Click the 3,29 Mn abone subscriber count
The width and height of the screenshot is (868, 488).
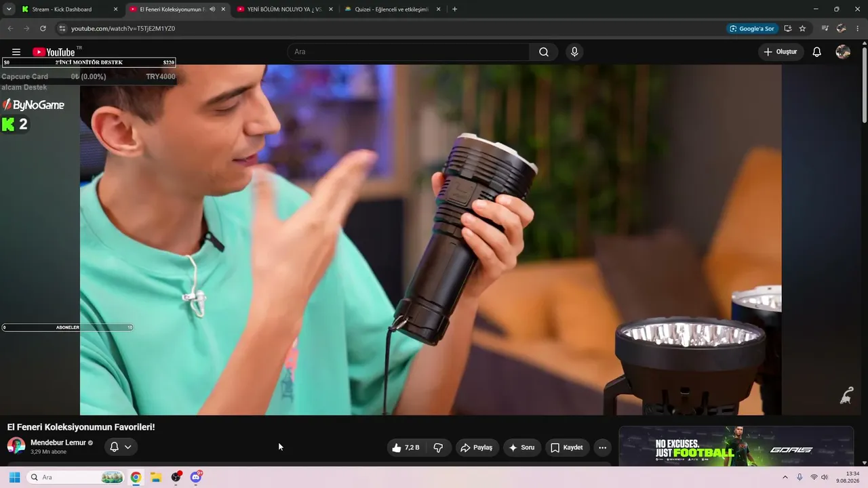(x=49, y=452)
